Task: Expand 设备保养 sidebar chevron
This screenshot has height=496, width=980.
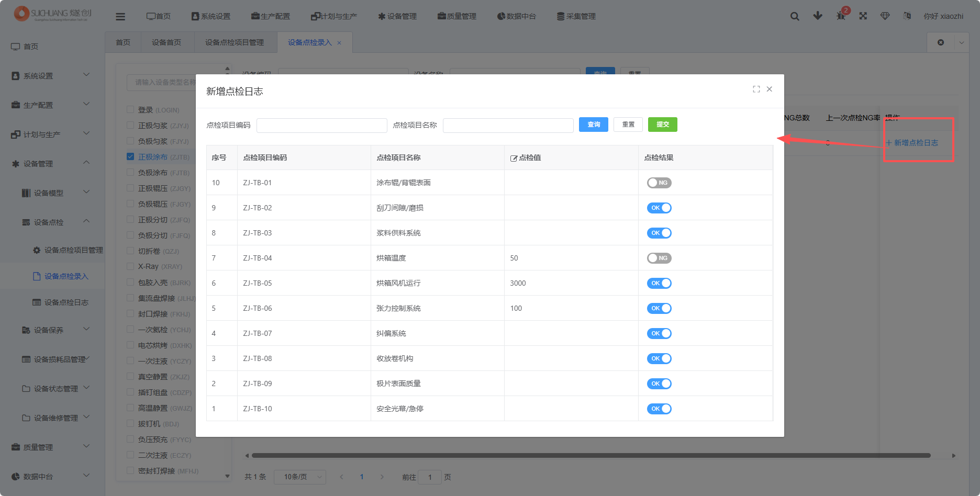Action: click(86, 329)
